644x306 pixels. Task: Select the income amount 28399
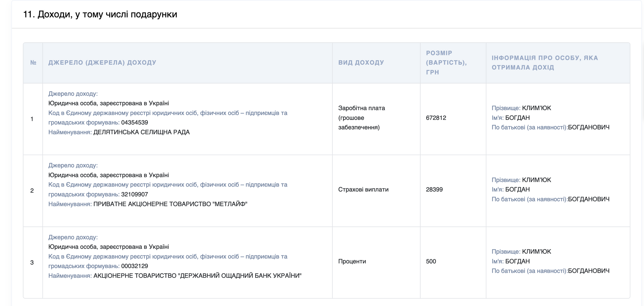pos(434,190)
